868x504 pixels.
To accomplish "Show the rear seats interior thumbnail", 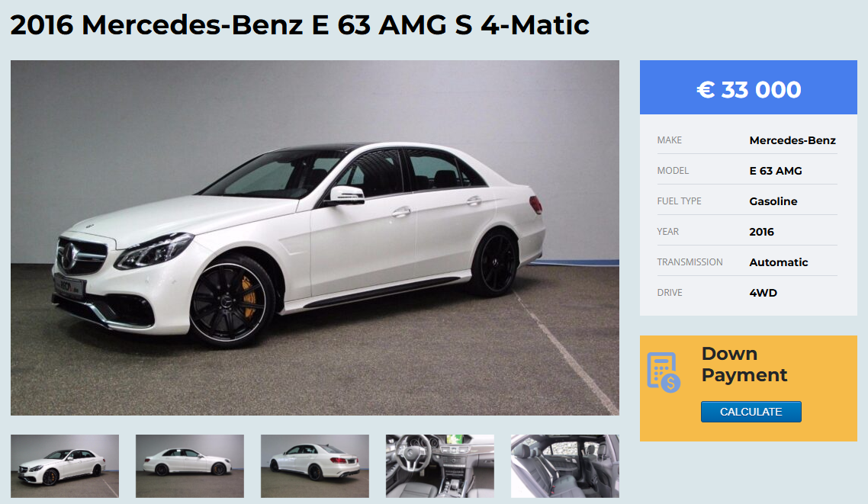I will point(565,466).
